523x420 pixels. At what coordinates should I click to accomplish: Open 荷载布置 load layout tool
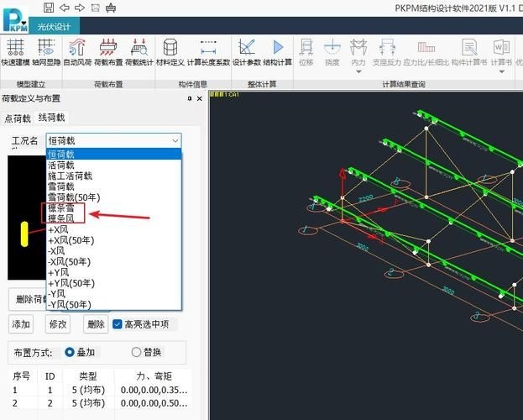click(108, 52)
